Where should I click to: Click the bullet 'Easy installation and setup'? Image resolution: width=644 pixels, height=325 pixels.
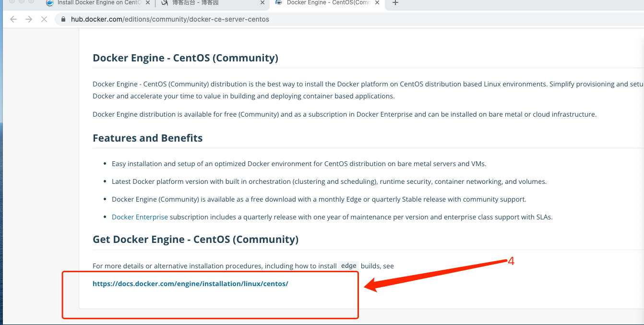(299, 164)
